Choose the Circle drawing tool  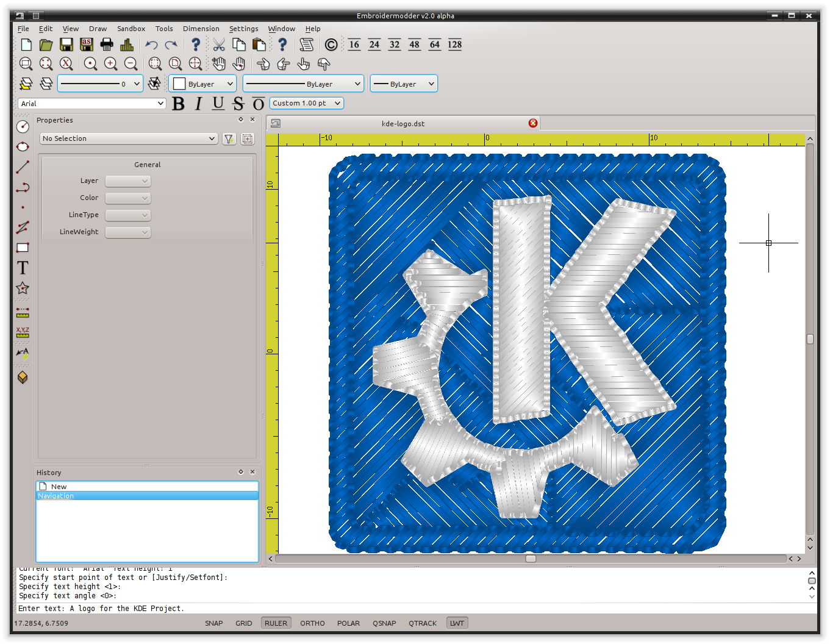pos(23,126)
